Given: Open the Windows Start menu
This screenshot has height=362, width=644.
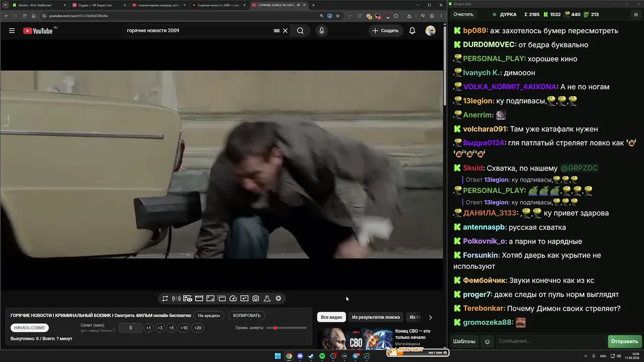Looking at the screenshot, I should point(278,356).
